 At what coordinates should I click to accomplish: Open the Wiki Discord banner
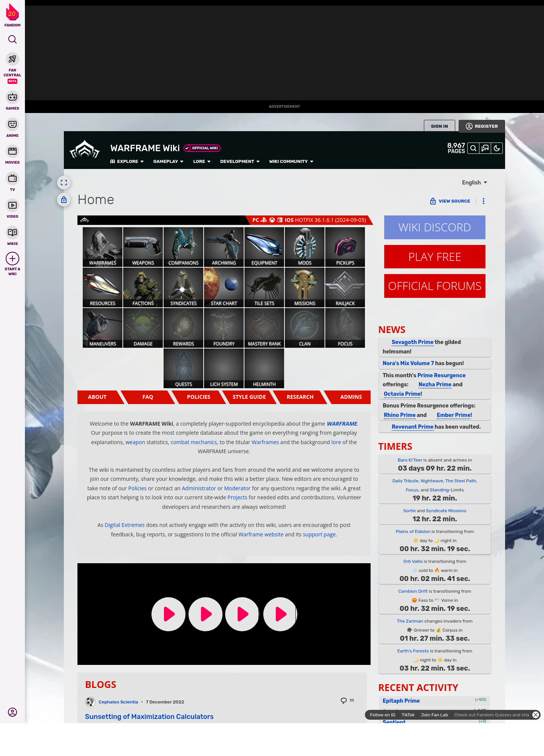[435, 228]
